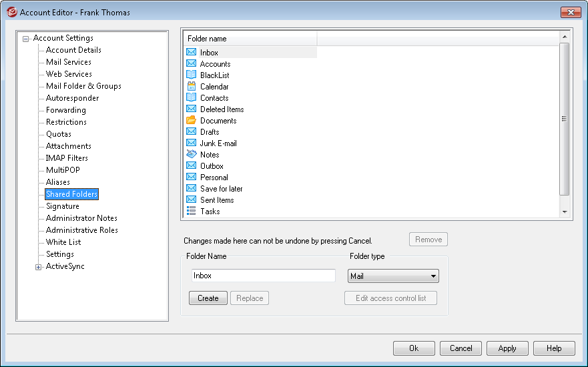Click the Tasks list icon
The width and height of the screenshot is (588, 367).
(x=191, y=212)
